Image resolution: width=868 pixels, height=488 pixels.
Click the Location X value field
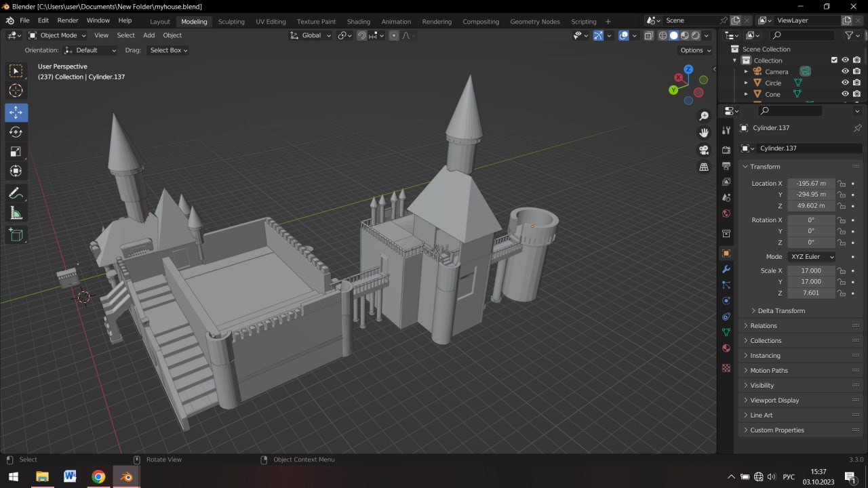pyautogui.click(x=811, y=184)
